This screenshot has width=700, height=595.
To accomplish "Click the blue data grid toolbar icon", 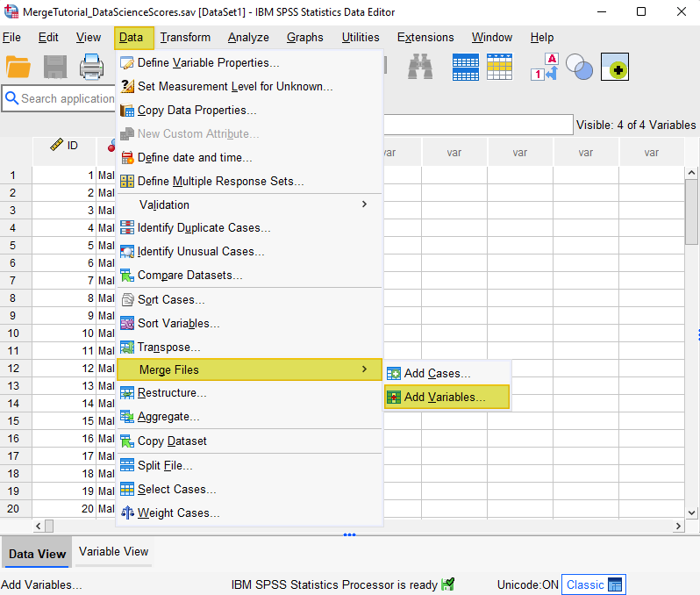I will [x=466, y=67].
